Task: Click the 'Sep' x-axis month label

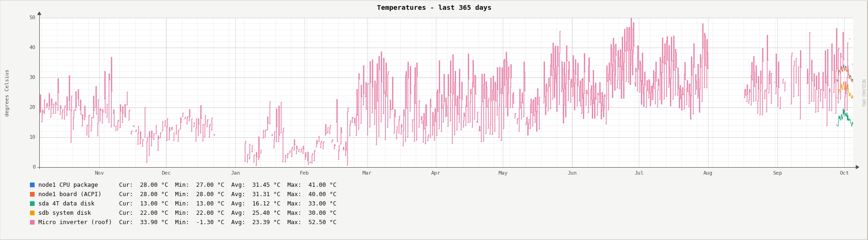Action: 777,173
